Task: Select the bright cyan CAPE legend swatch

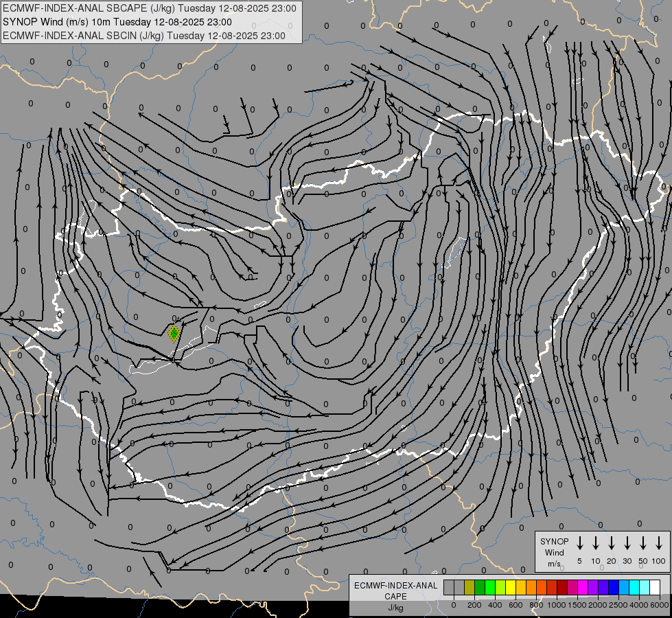Action: tap(634, 587)
